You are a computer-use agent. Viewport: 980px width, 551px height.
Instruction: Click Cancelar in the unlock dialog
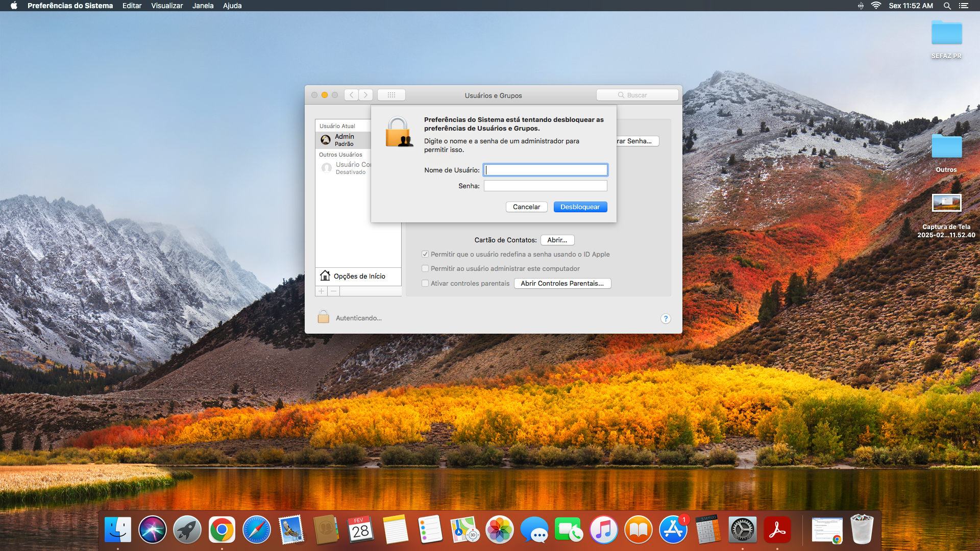[526, 207]
